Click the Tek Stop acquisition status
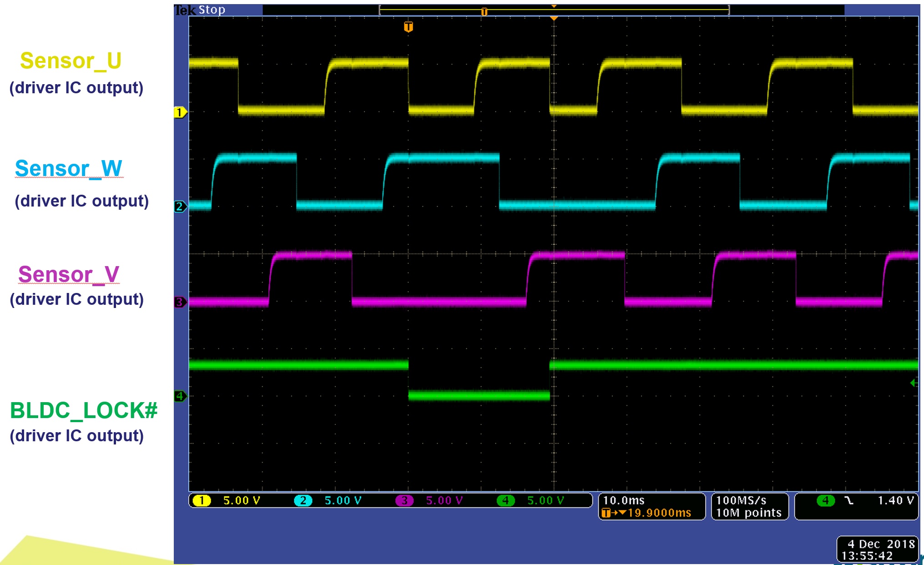Image resolution: width=924 pixels, height=565 pixels. pyautogui.click(x=200, y=10)
